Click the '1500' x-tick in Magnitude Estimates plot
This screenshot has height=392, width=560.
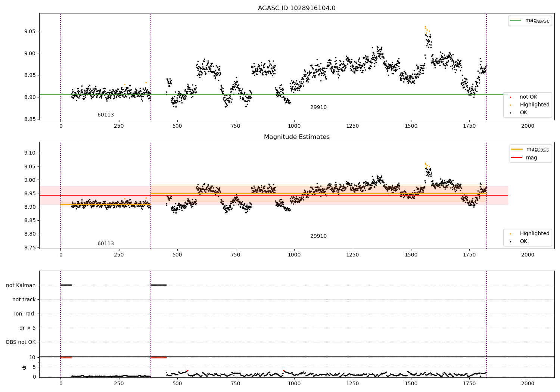[x=411, y=255]
